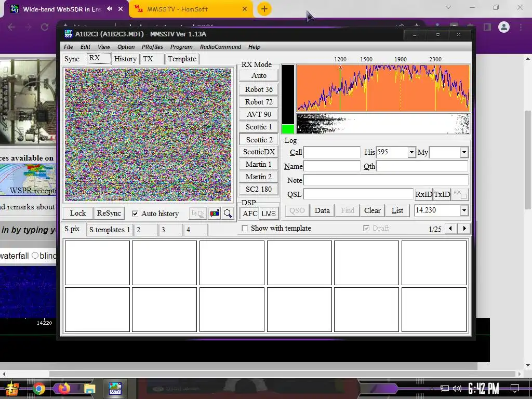The image size is (532, 399).
Task: Click the MMSSTV taskbar icon
Action: pyautogui.click(x=115, y=389)
